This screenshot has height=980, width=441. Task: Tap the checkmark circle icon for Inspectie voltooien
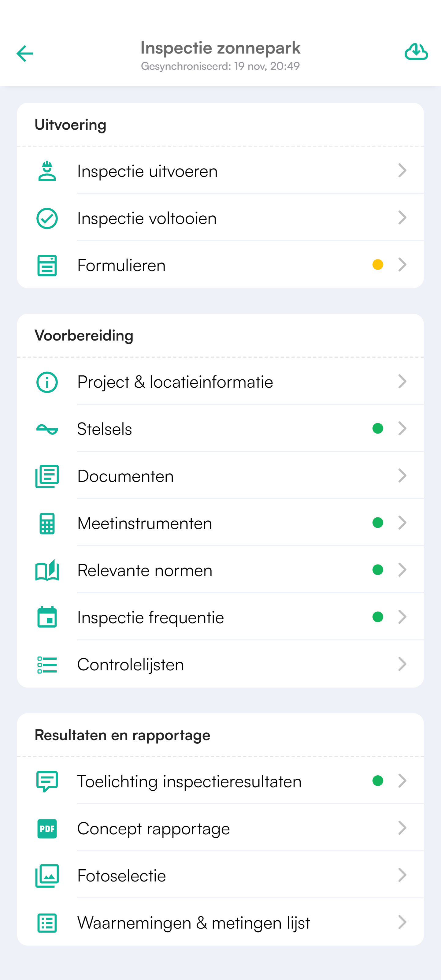pyautogui.click(x=47, y=218)
